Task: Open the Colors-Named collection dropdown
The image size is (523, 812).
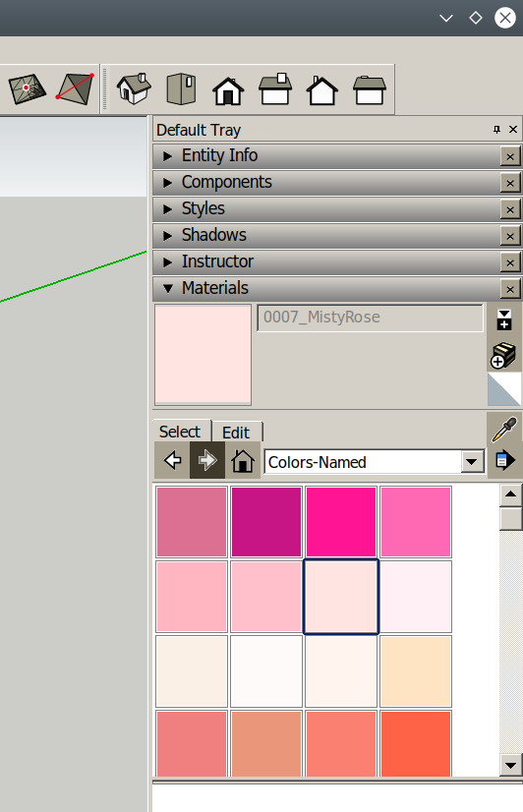Action: pyautogui.click(x=472, y=461)
